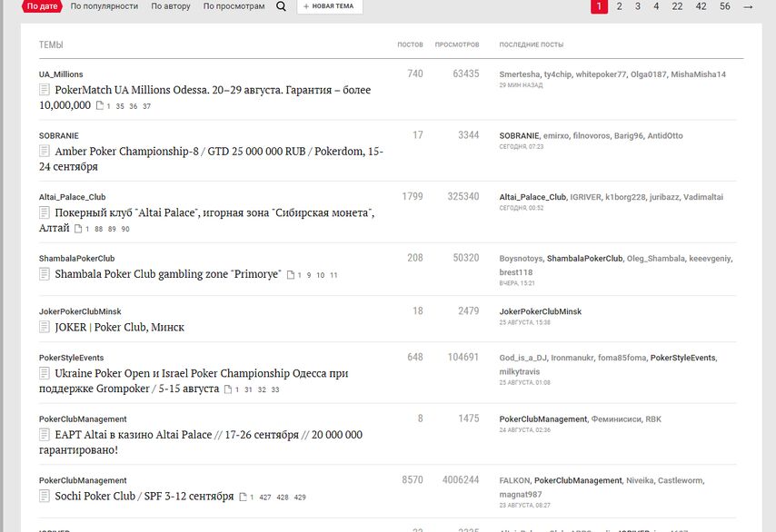Open page 33 of Ukraine Poker Open topic

pyautogui.click(x=275, y=389)
